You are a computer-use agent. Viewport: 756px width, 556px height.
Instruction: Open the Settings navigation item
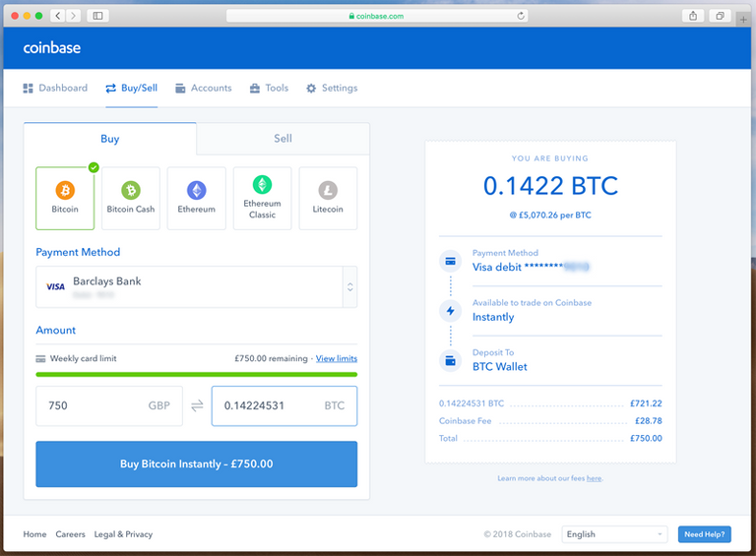[x=332, y=89]
